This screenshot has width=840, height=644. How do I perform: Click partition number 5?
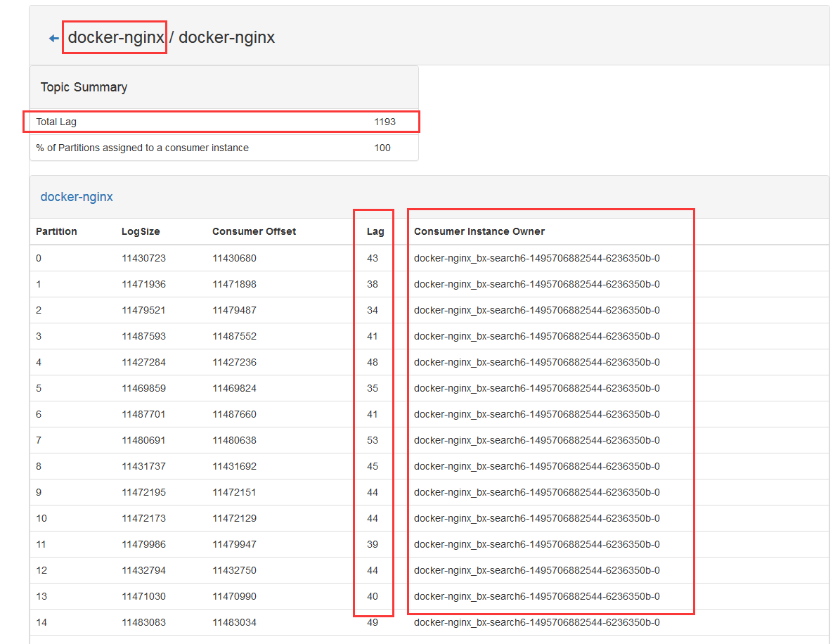[39, 388]
